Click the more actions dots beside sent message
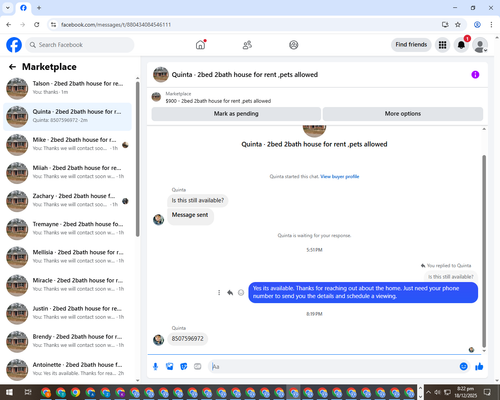 click(x=219, y=293)
